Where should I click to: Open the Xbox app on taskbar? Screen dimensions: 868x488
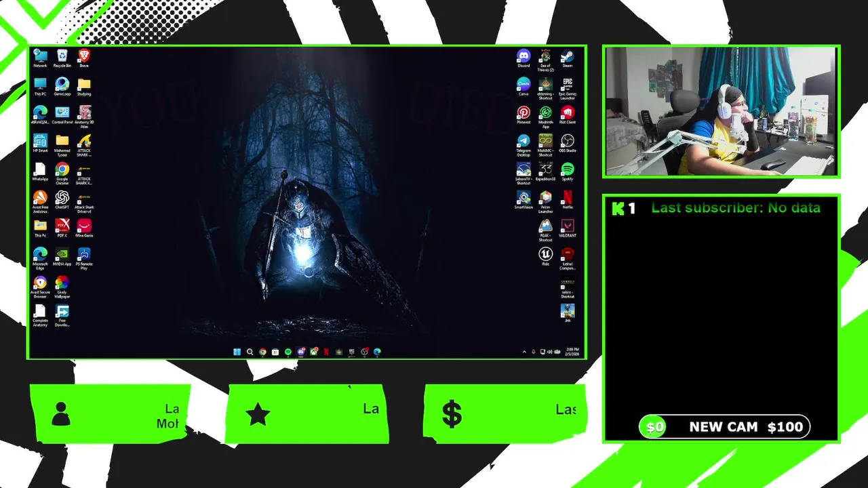coord(313,352)
